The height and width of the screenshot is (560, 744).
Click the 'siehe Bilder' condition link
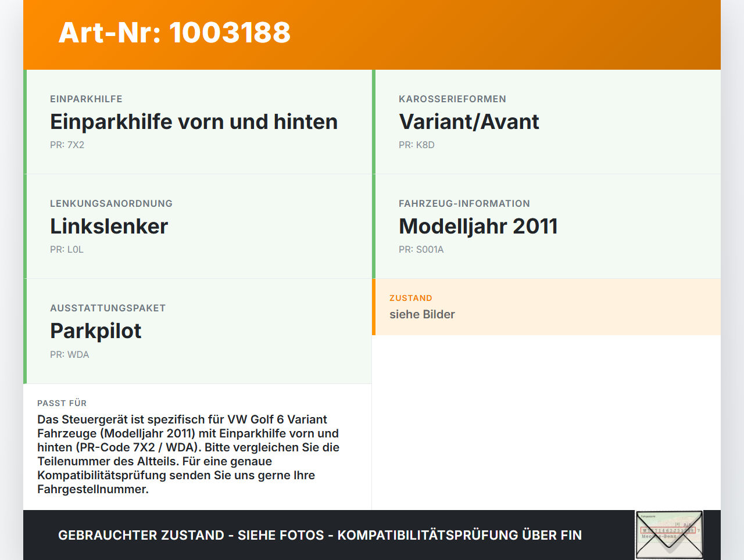(422, 314)
